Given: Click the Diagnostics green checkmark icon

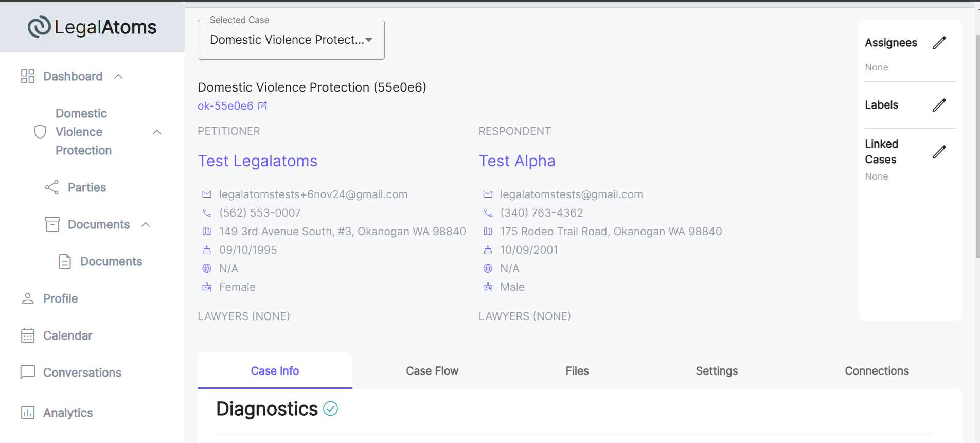Looking at the screenshot, I should [330, 409].
